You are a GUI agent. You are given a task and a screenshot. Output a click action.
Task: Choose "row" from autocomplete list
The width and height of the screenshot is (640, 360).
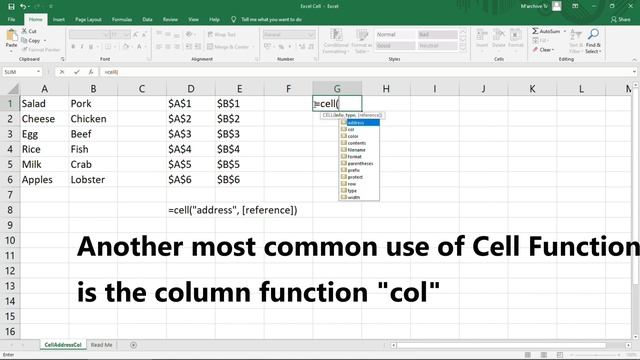click(x=359, y=184)
